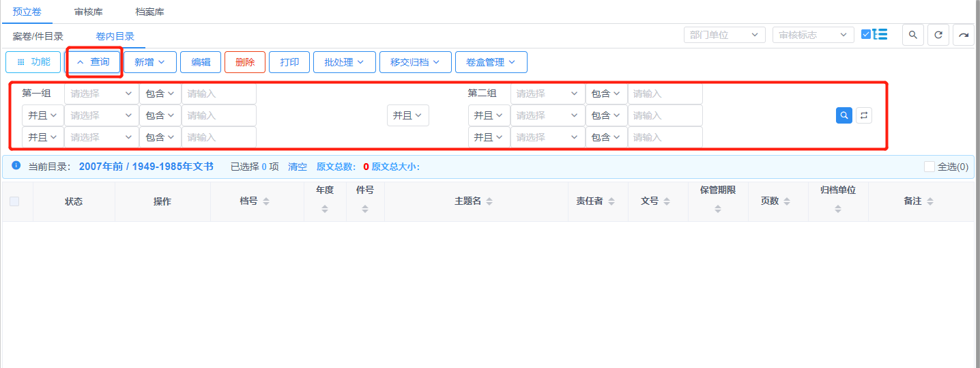980x368 pixels.
Task: Click the curved forward arrow icon button
Action: (x=963, y=35)
